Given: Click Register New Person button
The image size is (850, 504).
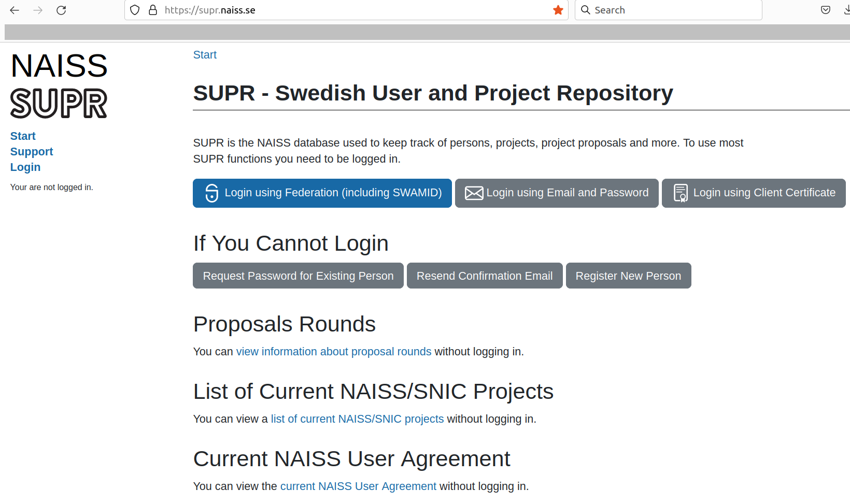Looking at the screenshot, I should 628,276.
